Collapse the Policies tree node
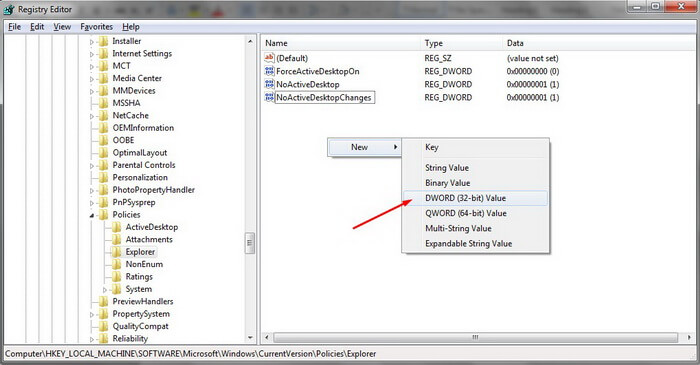The image size is (700, 365). 92,216
